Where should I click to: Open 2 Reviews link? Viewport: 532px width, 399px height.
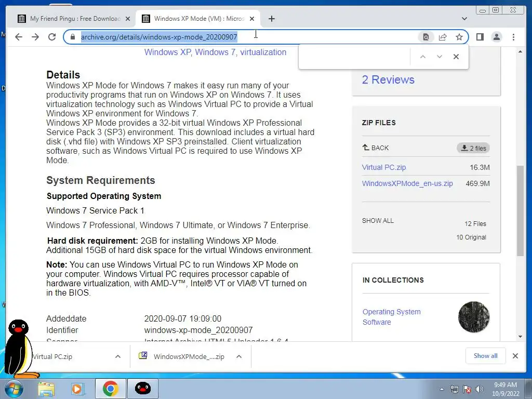pos(388,79)
